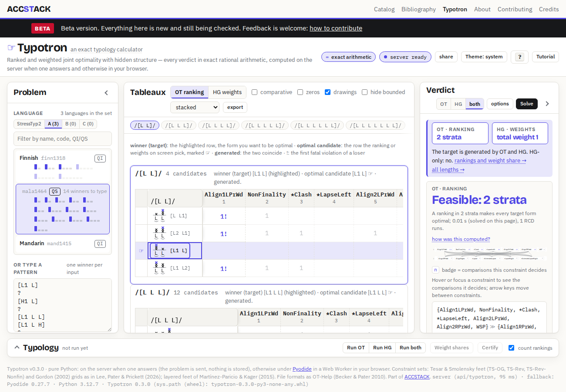This screenshot has height=392, width=566.
Task: Enable the hide bounded checkbox
Action: pyautogui.click(x=365, y=92)
